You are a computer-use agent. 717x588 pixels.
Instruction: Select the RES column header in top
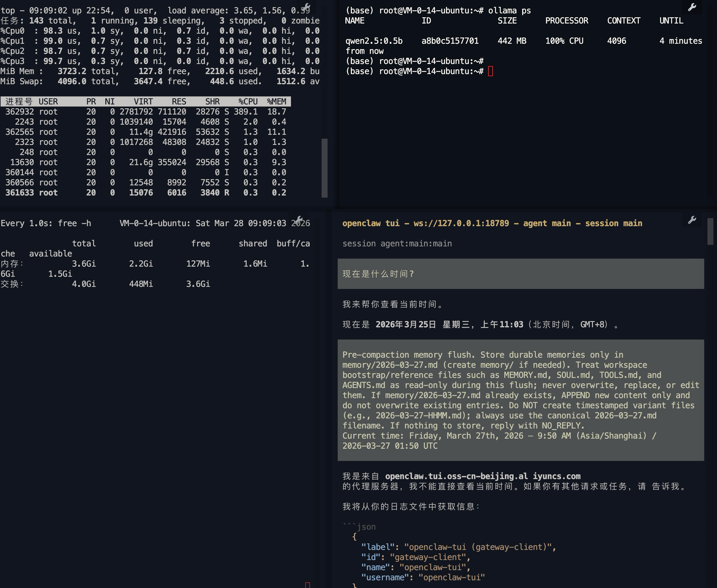tap(179, 101)
